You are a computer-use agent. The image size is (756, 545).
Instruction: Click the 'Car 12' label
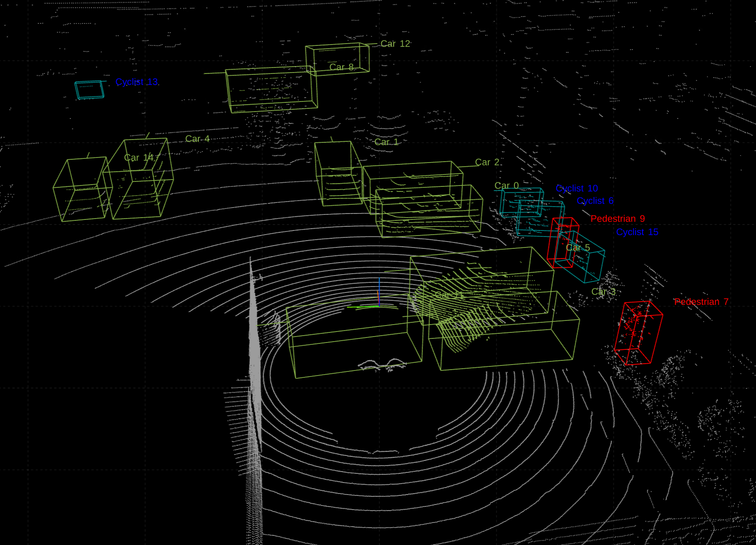click(x=395, y=44)
